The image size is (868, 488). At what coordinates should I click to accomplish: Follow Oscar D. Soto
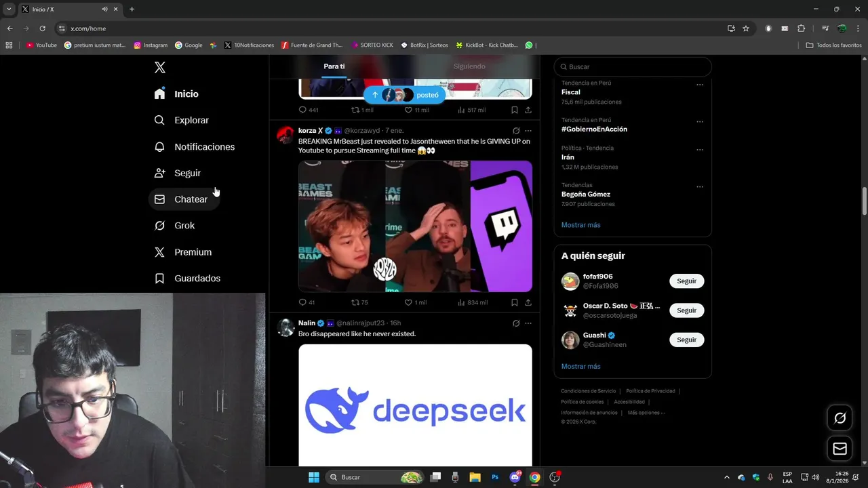coord(686,310)
